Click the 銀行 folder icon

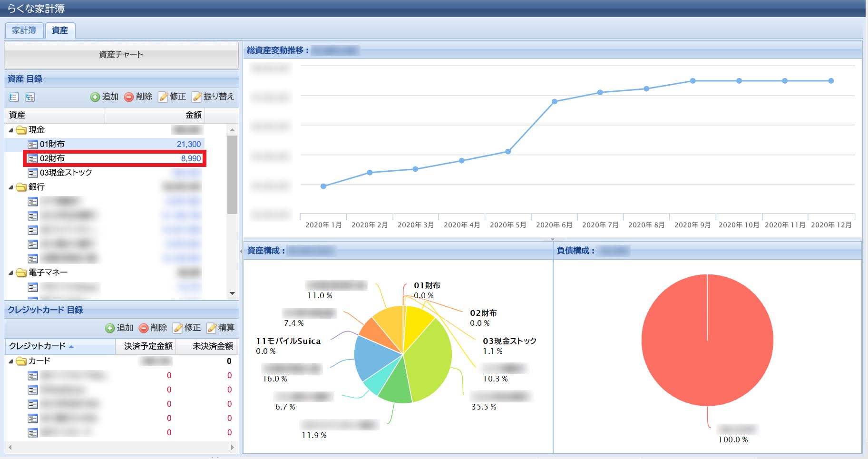21,187
